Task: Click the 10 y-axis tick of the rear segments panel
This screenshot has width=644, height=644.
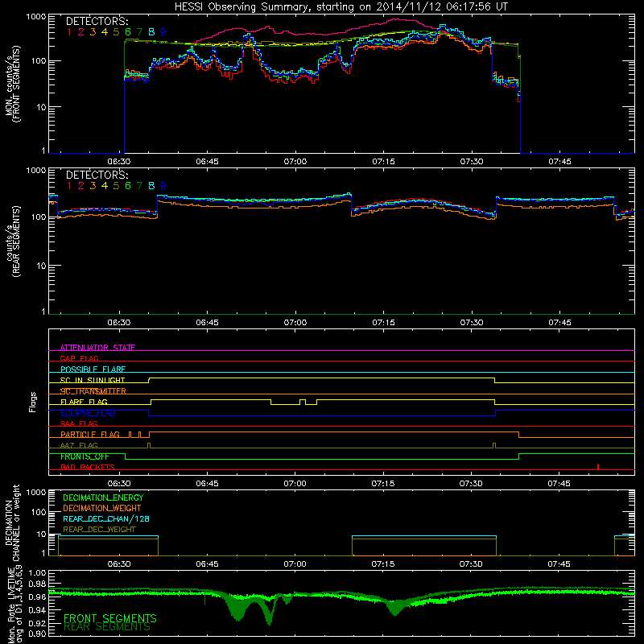Action: (41, 266)
